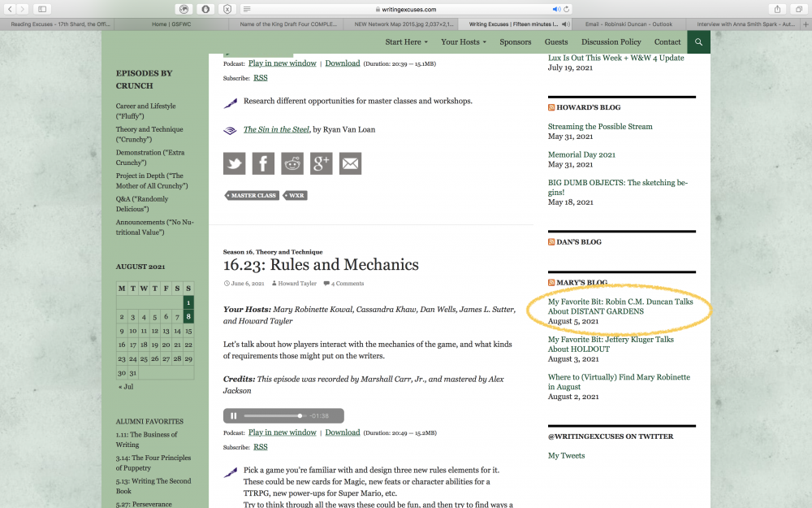Switch to the Email Outlook tab

click(x=628, y=24)
